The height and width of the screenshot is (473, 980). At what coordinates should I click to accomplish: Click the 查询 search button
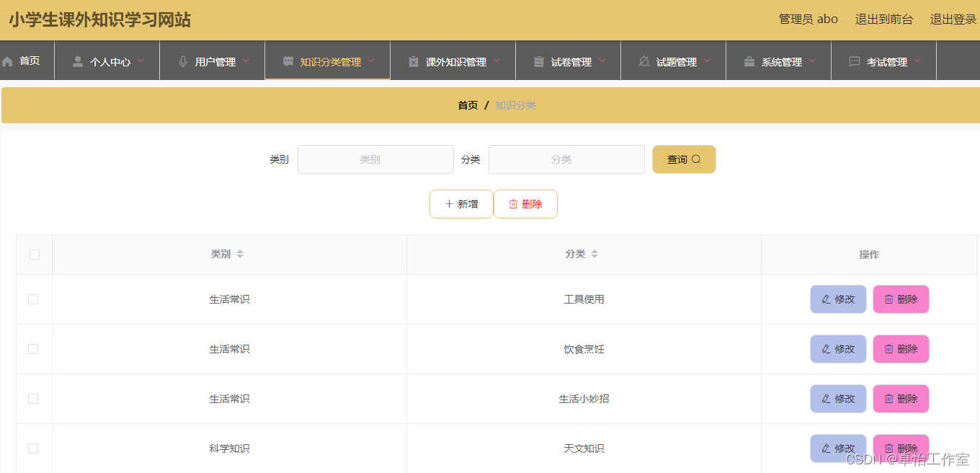pos(684,159)
